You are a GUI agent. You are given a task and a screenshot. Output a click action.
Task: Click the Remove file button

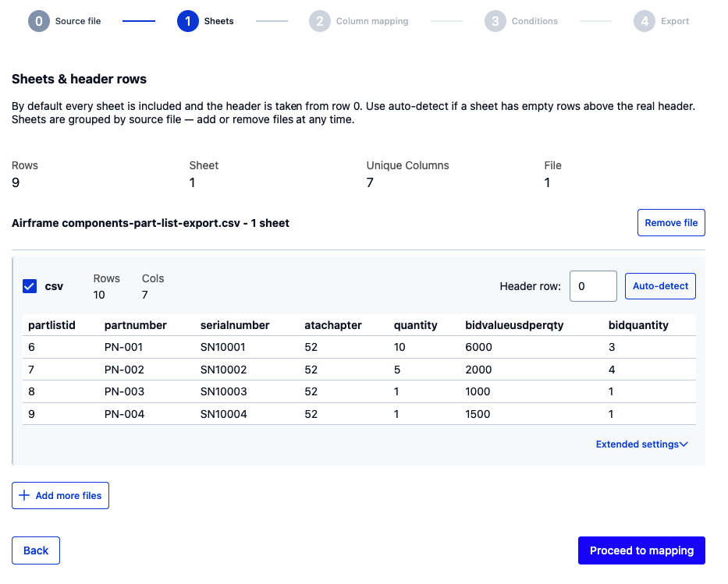click(x=671, y=223)
